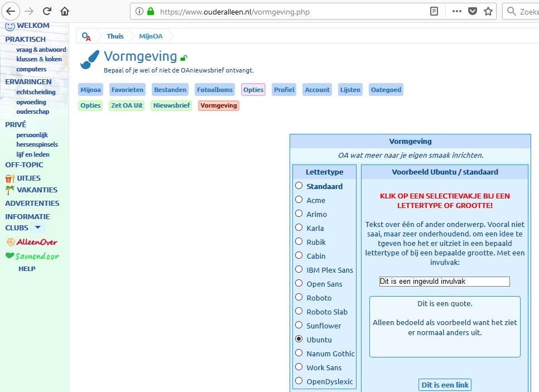
Task: Go to browser home page icon
Action: (65, 11)
